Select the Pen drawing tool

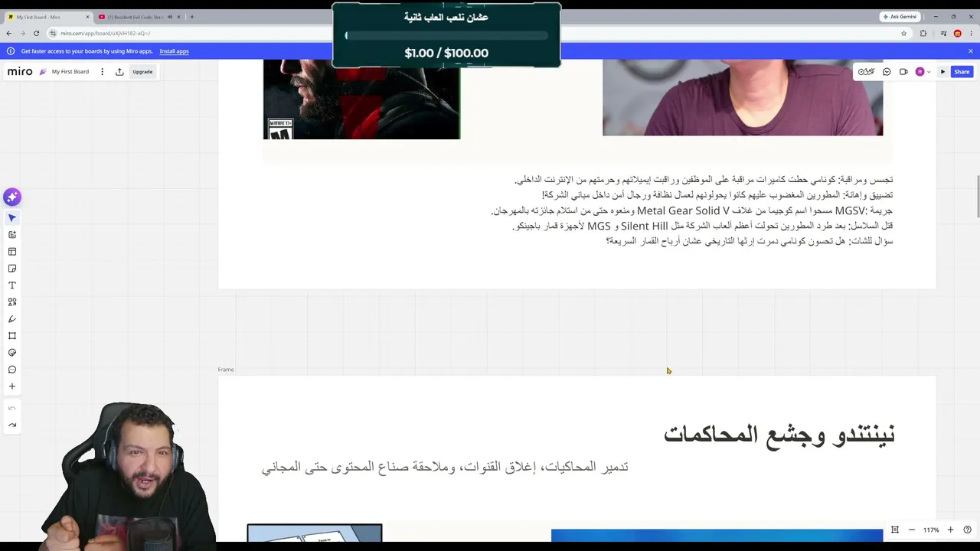[12, 319]
